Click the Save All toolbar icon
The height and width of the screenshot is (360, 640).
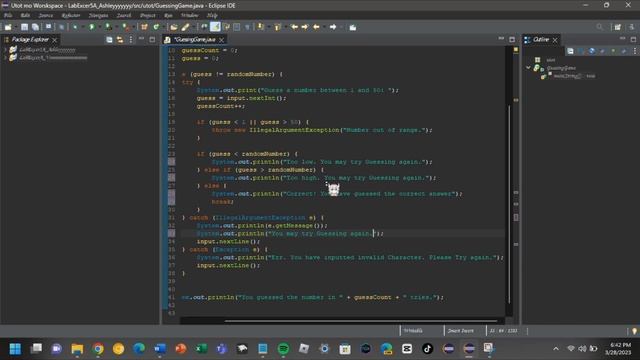[x=36, y=27]
